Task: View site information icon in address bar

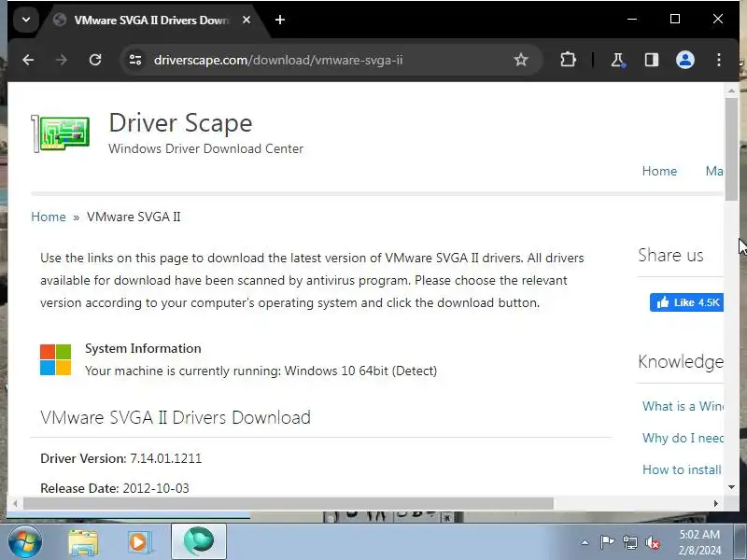Action: click(135, 60)
